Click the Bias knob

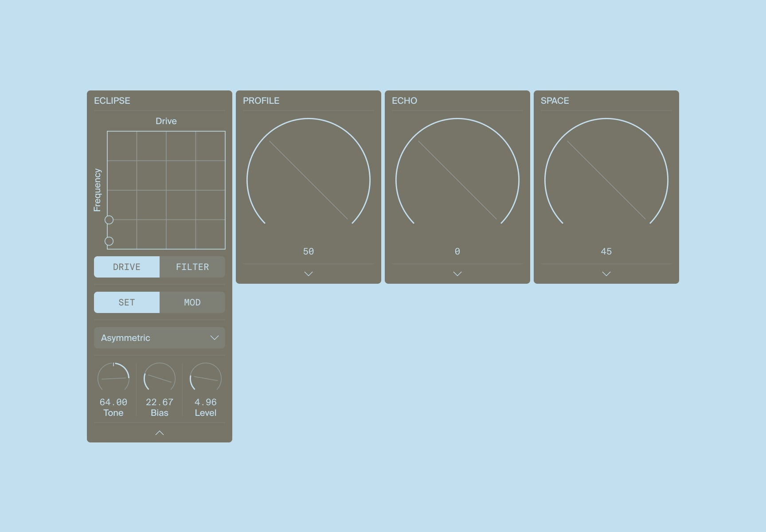(160, 378)
